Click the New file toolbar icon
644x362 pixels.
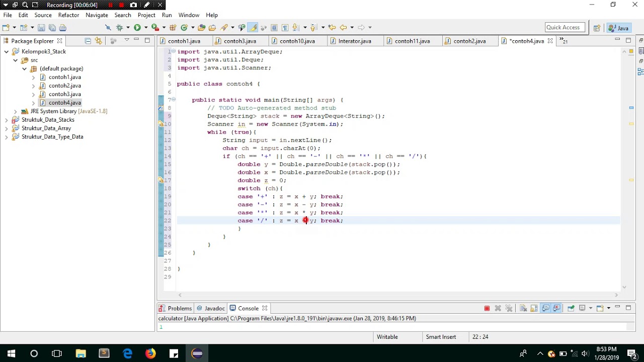pyautogui.click(x=6, y=27)
